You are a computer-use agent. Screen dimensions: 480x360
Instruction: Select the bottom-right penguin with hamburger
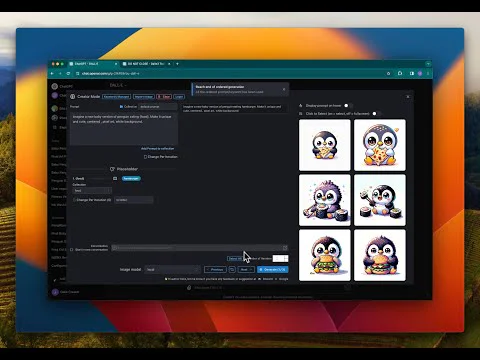380,255
